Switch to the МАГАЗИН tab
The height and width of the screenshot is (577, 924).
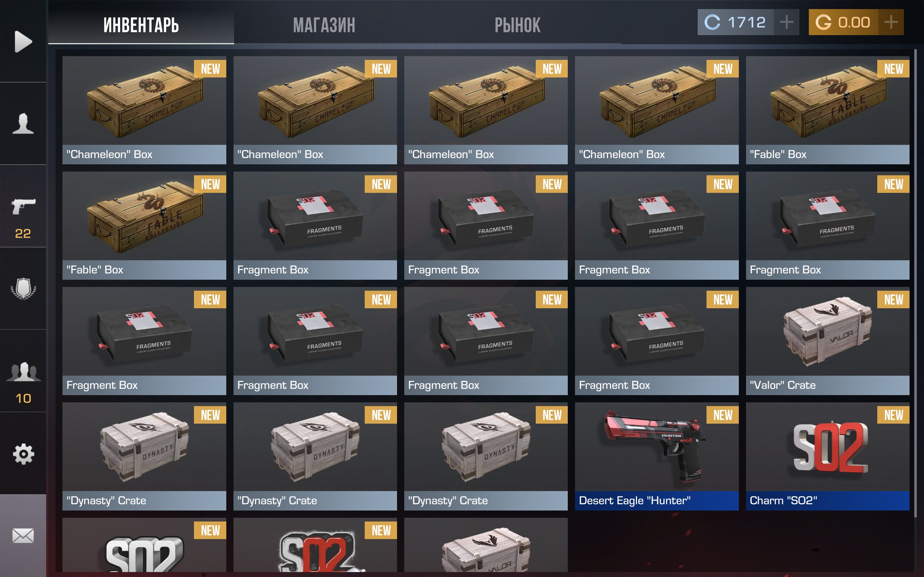[324, 25]
